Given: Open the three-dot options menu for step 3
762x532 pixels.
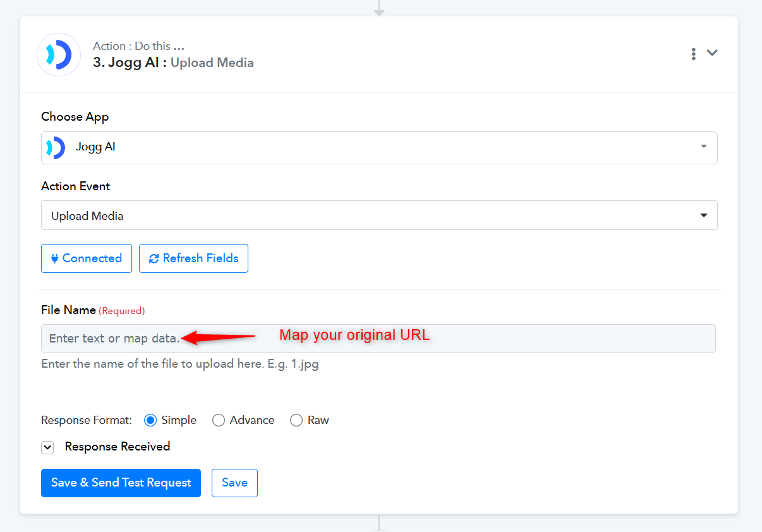Looking at the screenshot, I should coord(694,54).
